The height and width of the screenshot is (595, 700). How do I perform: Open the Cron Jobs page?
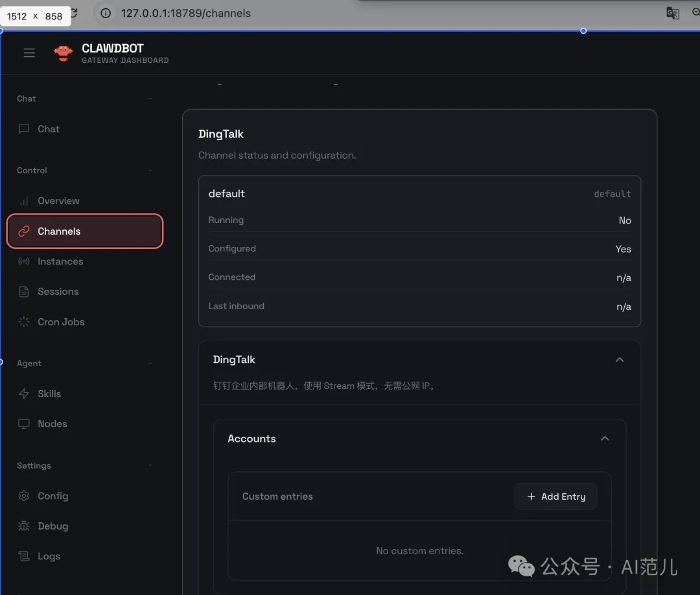61,322
